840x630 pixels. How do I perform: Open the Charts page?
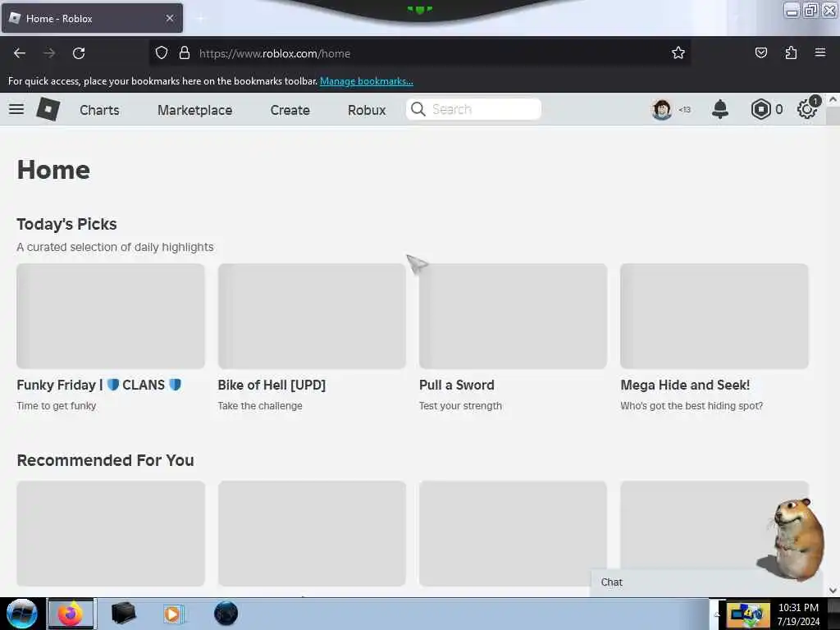pyautogui.click(x=99, y=110)
